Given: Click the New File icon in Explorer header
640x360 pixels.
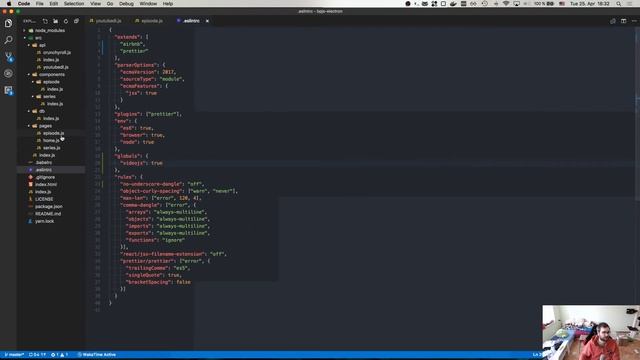Looking at the screenshot, I should click(45, 21).
